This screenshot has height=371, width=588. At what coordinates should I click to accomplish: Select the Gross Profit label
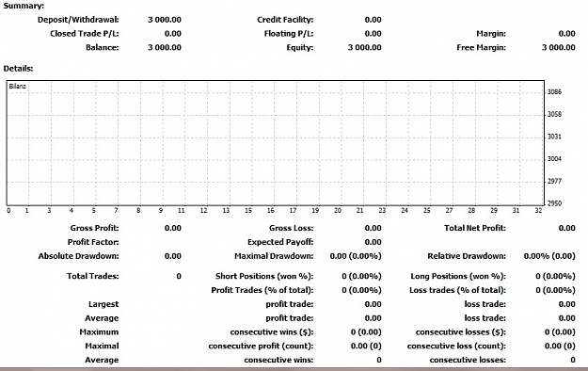pos(94,228)
